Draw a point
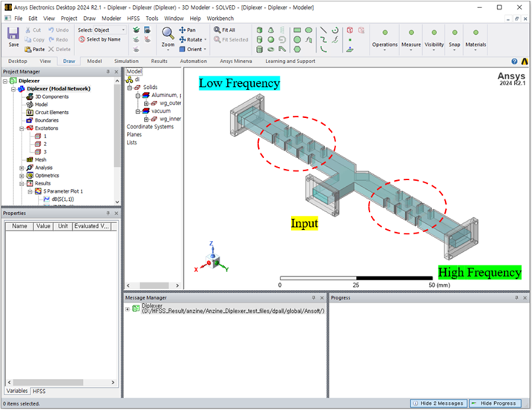 tap(349, 40)
